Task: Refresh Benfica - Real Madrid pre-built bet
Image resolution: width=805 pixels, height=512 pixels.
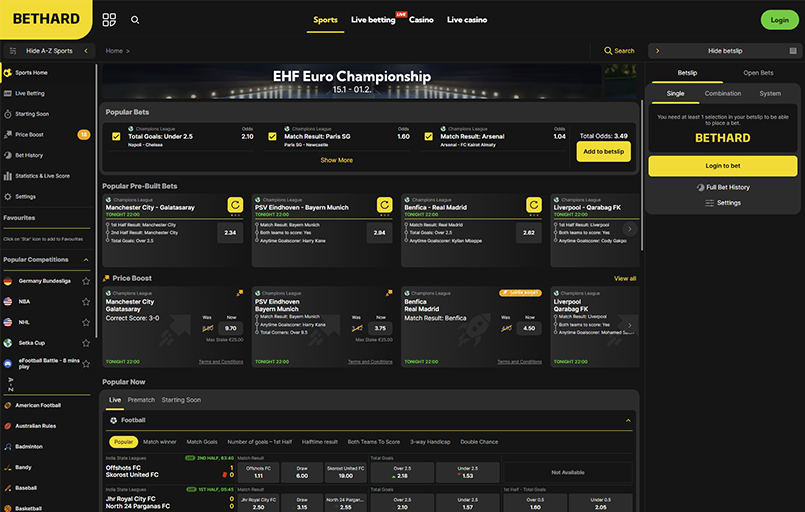Action: click(534, 205)
